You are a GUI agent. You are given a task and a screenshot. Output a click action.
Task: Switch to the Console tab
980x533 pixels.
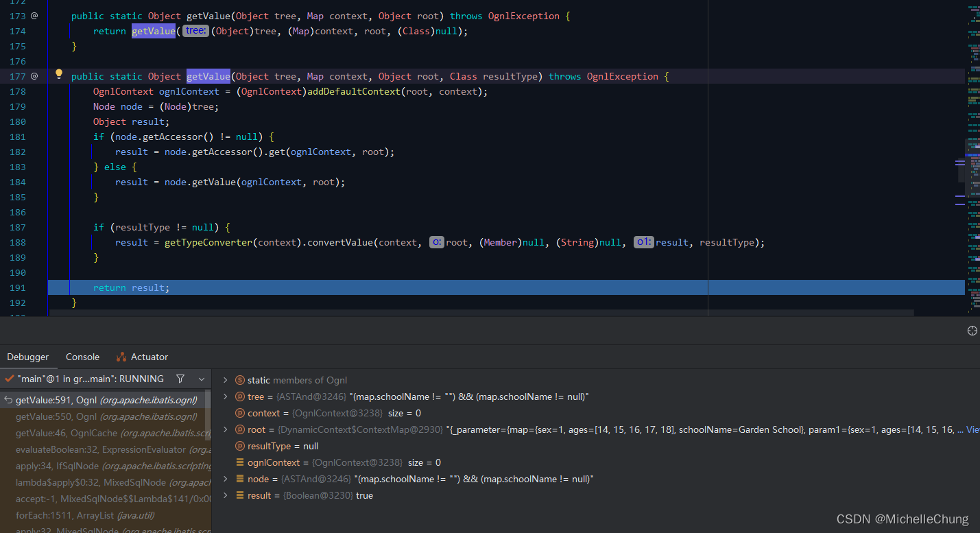(82, 357)
